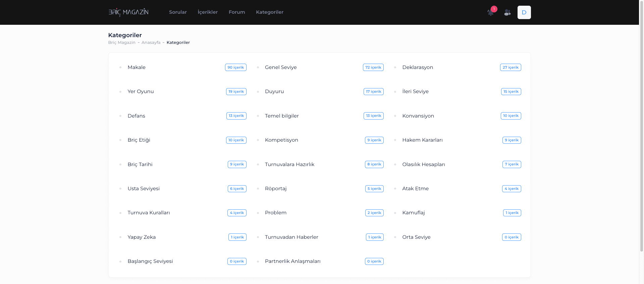Image resolution: width=644 pixels, height=284 pixels.
Task: Click the 6 içerik badge for Usta Seviyesi
Action: [x=237, y=189]
